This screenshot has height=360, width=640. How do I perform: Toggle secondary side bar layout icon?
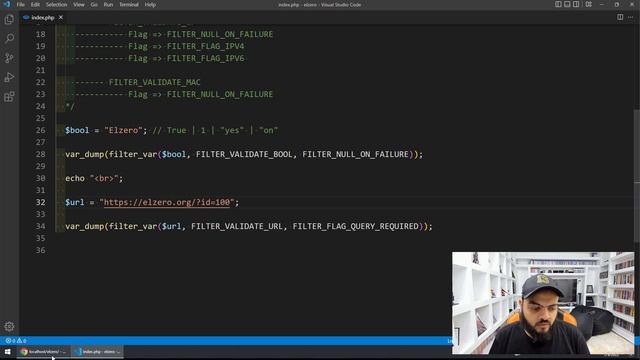point(576,4)
